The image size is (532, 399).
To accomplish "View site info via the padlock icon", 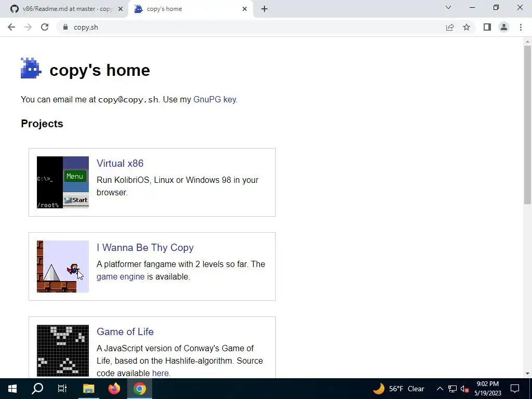I will pos(65,27).
